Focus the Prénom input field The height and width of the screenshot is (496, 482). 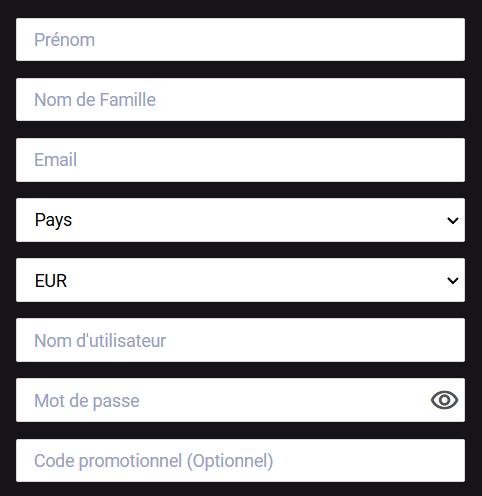click(x=240, y=39)
